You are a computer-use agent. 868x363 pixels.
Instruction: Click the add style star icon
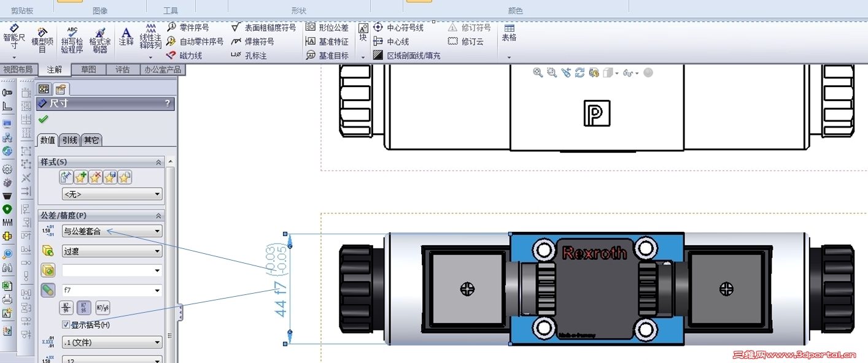pyautogui.click(x=81, y=178)
